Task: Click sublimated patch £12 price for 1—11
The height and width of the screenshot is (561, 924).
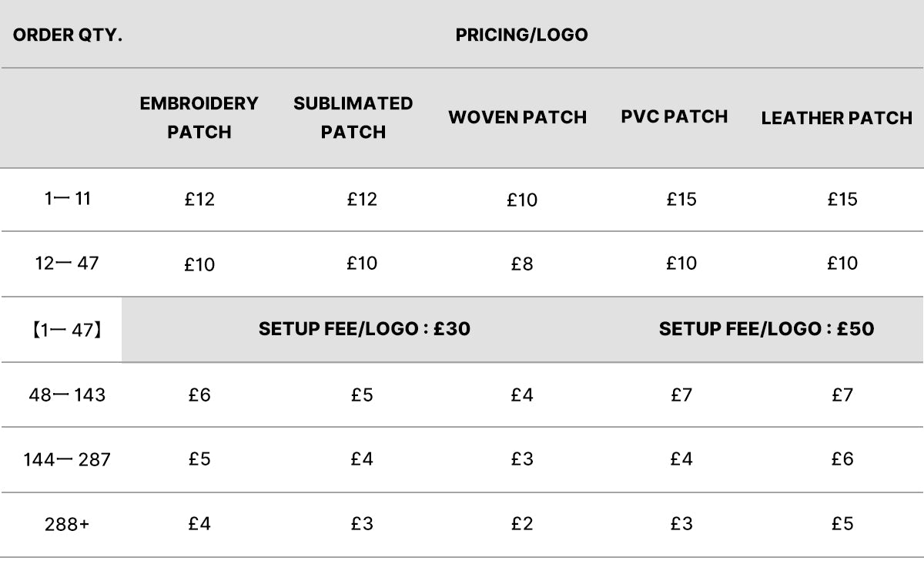Action: point(362,200)
